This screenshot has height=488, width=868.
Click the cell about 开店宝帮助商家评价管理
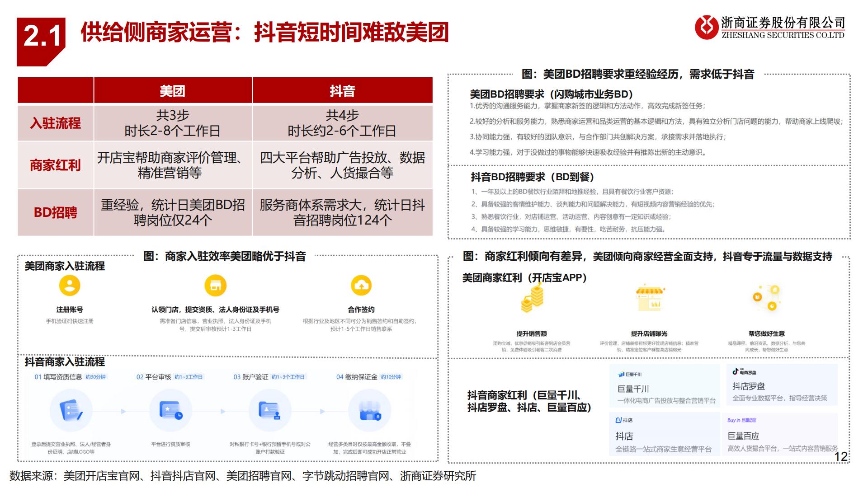click(173, 165)
